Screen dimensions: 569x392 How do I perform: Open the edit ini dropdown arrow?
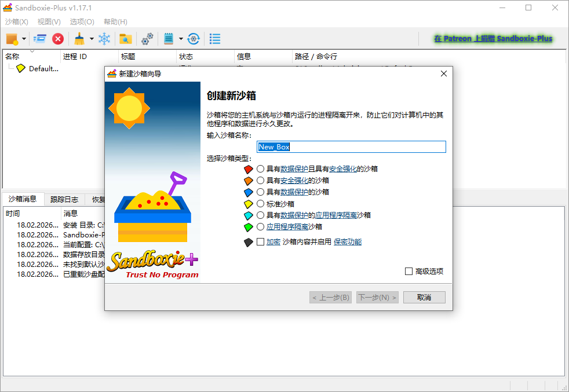pyautogui.click(x=181, y=39)
